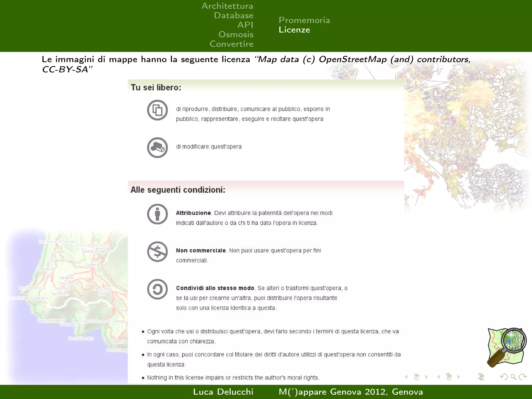Click the bold 'Condividi allo stesso modo' term

[215, 288]
